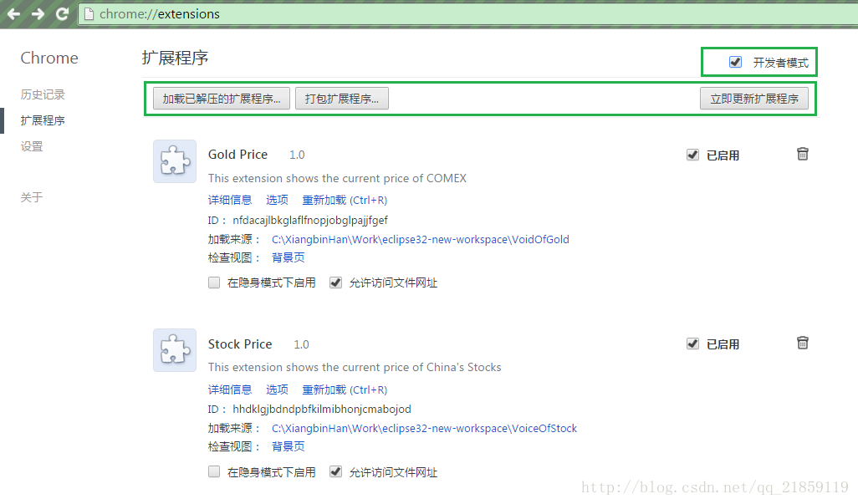
Task: Enable 在隐身模式下启用 for Stock Price
Action: tap(213, 471)
